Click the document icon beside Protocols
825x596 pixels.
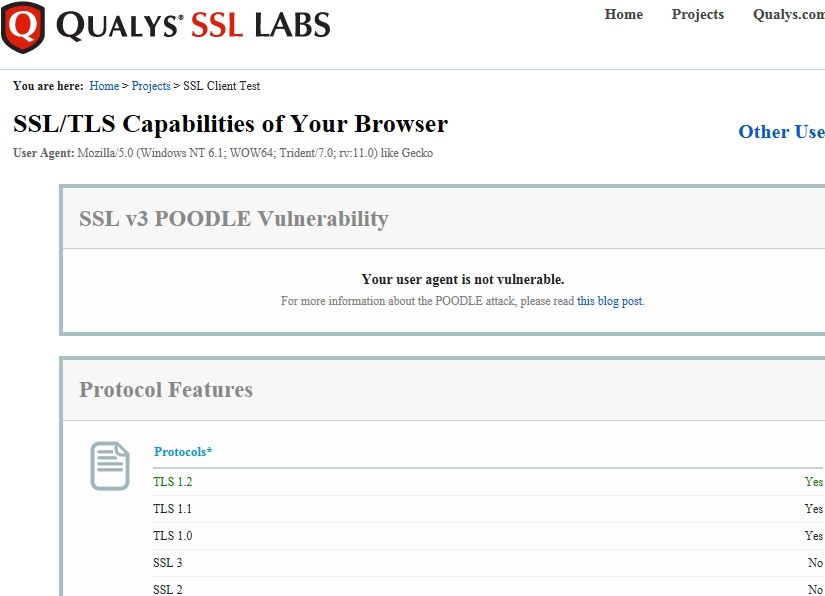click(x=110, y=466)
